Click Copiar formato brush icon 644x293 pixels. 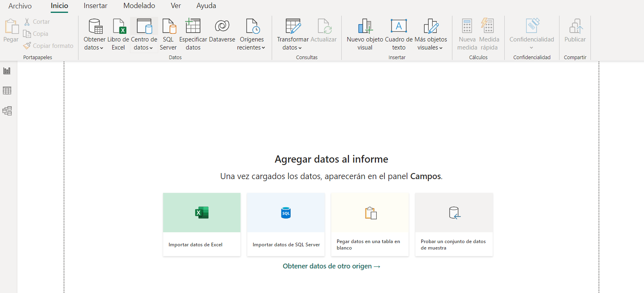(27, 46)
